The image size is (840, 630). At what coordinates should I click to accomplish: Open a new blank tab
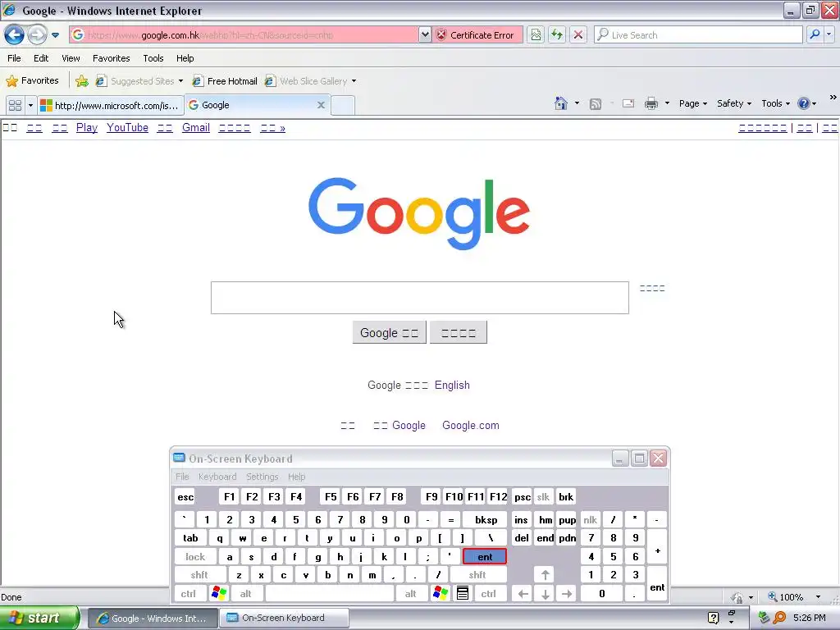point(343,105)
